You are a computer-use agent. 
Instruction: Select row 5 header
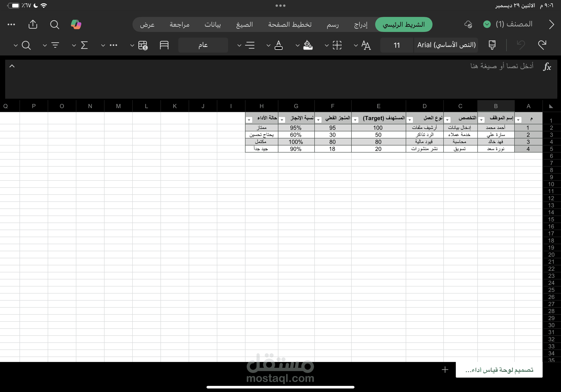551,149
